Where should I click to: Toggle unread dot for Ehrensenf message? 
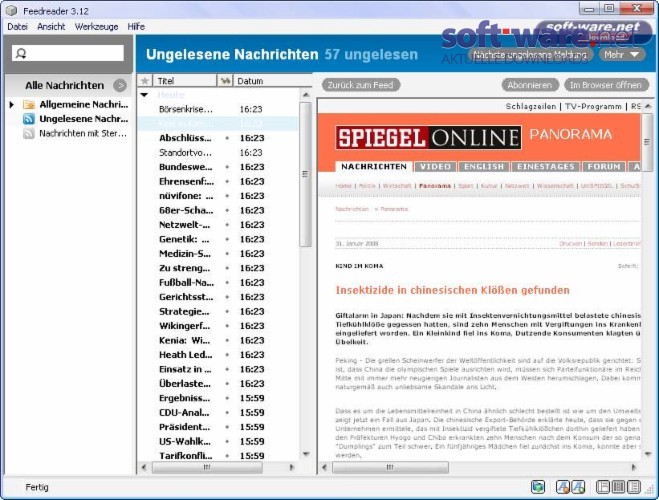[x=227, y=182]
